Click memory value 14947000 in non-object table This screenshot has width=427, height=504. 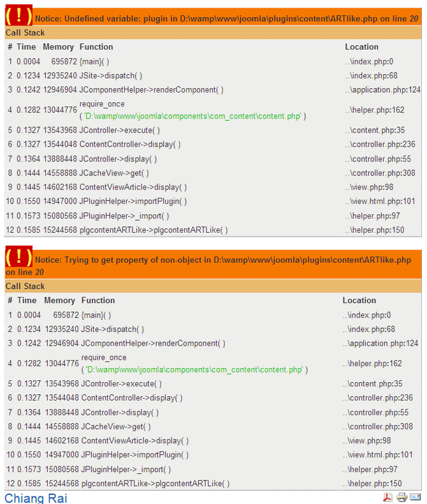pos(62,455)
